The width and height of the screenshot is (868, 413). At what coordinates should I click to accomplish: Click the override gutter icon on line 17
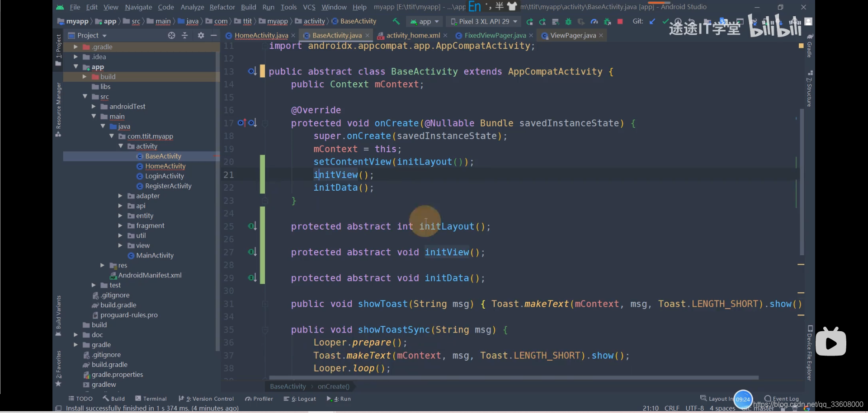coord(242,122)
